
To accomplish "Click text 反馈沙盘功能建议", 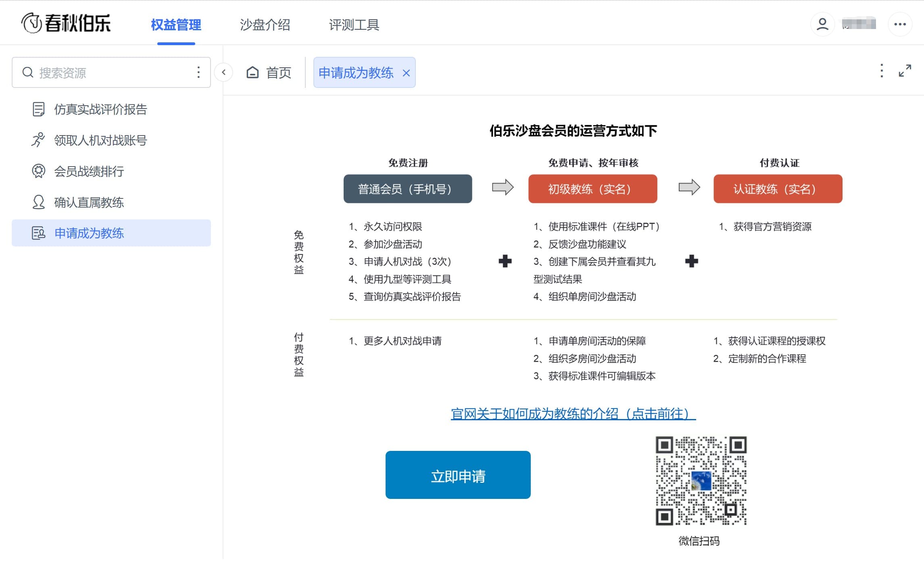I will point(587,244).
